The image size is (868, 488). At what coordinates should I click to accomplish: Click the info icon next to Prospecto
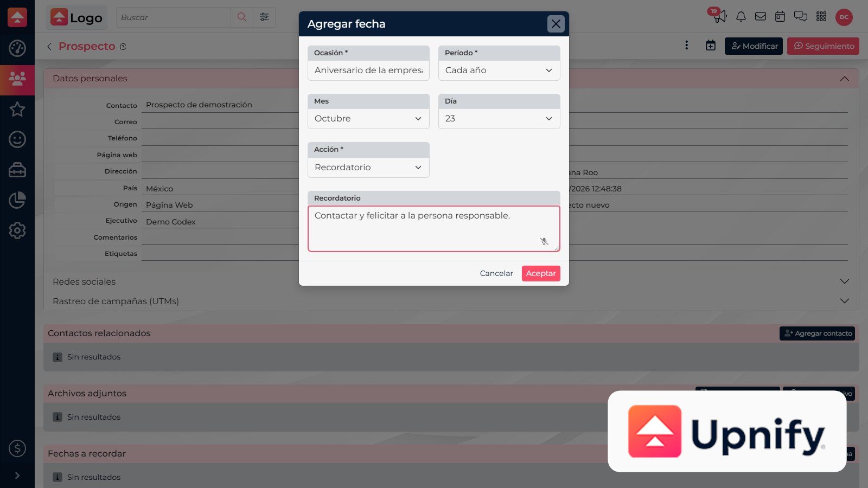123,47
